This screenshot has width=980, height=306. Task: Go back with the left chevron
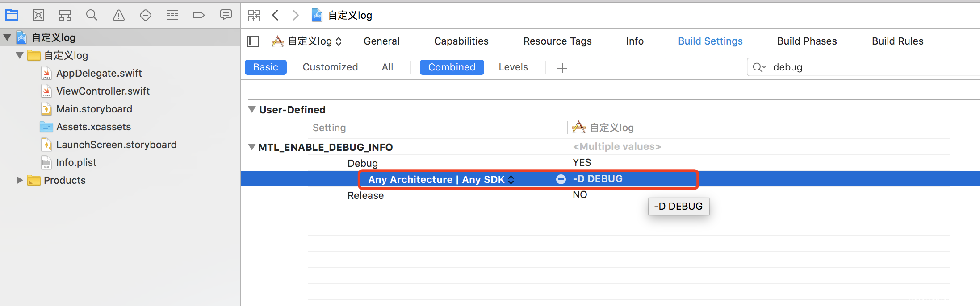point(276,15)
